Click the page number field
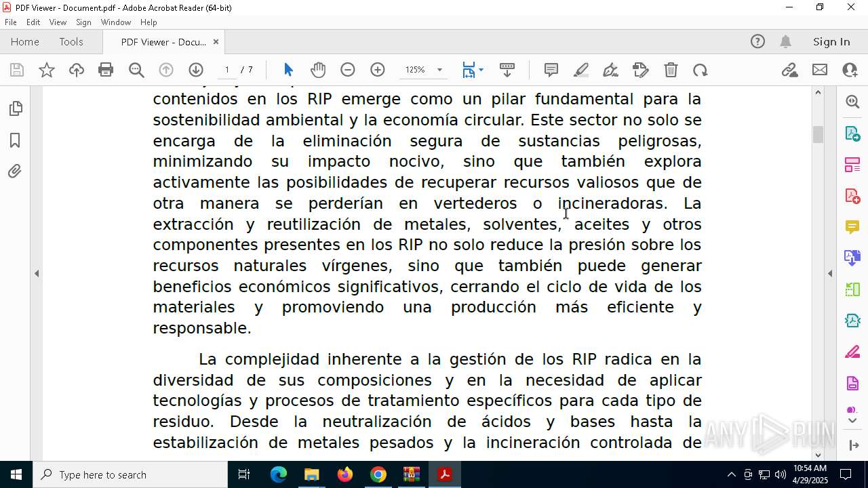The height and width of the screenshot is (488, 868). (x=227, y=70)
